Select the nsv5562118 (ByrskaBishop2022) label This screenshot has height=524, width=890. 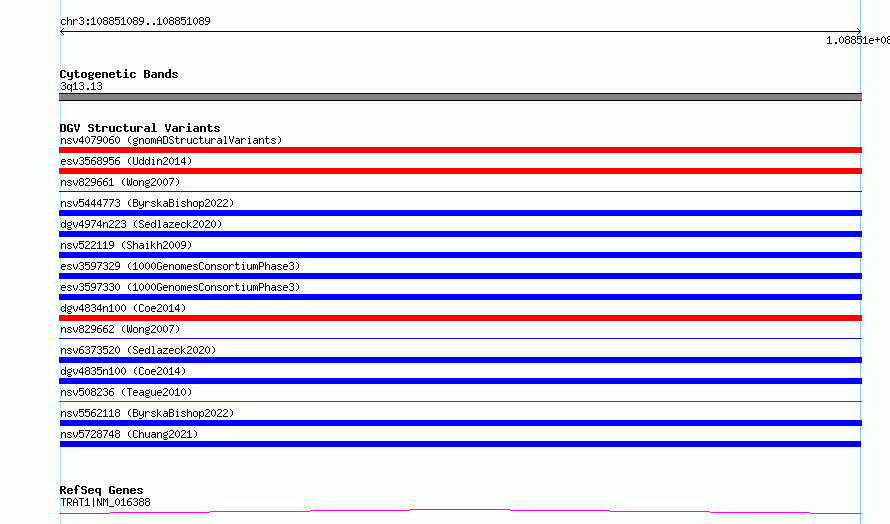pos(147,413)
